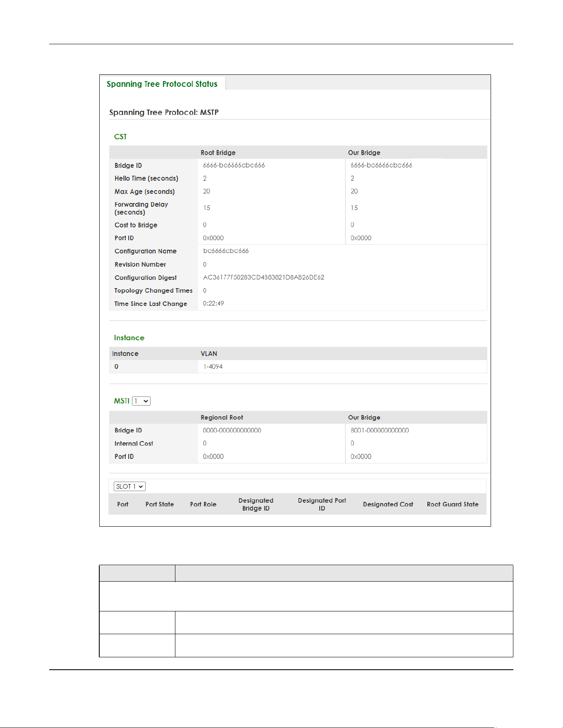Click the Our Bridge MSTI ID 8001-000000000000
563x728 pixels.
click(380, 430)
